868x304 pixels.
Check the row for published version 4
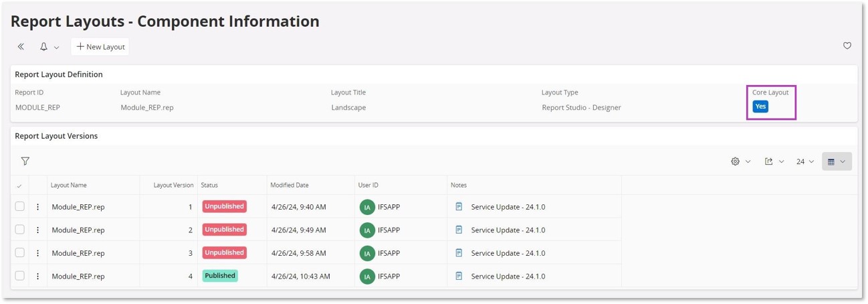click(x=20, y=276)
